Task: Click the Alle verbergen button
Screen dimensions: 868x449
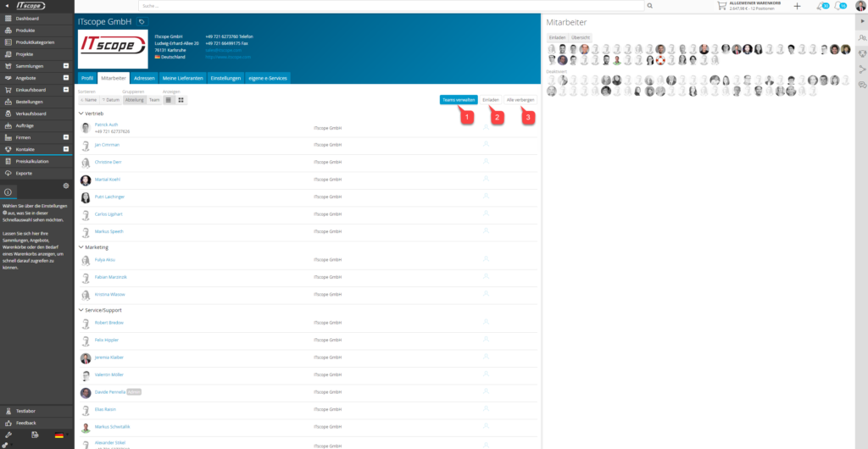Action: [x=520, y=100]
